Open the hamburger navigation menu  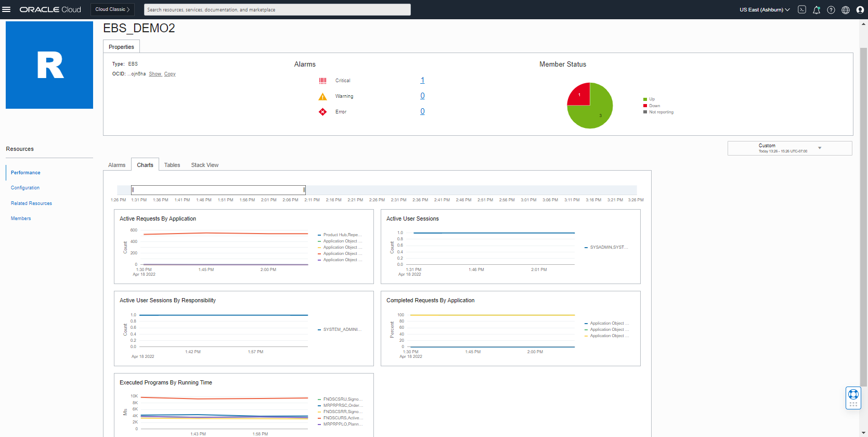[x=6, y=9]
